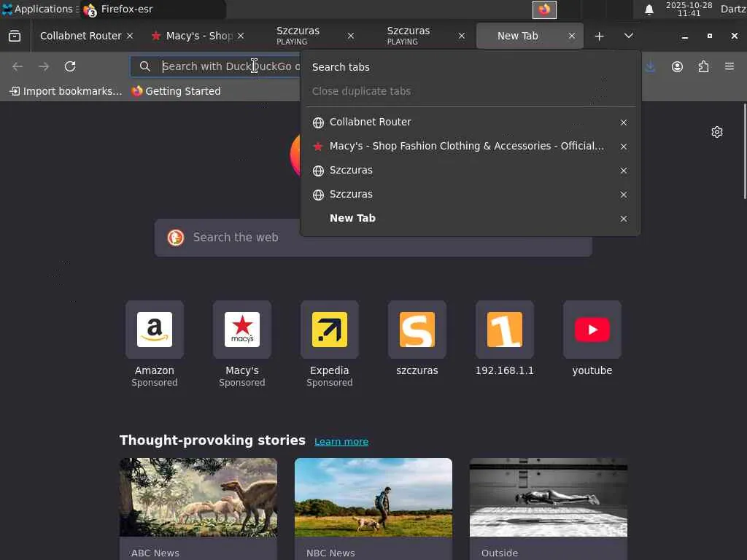Image resolution: width=747 pixels, height=560 pixels.
Task: Open the Outside plank story thumbnail
Action: point(549,497)
